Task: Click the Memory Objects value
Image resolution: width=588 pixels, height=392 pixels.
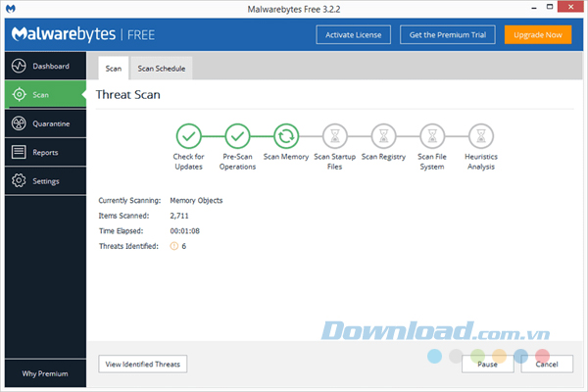Action: pyautogui.click(x=196, y=200)
